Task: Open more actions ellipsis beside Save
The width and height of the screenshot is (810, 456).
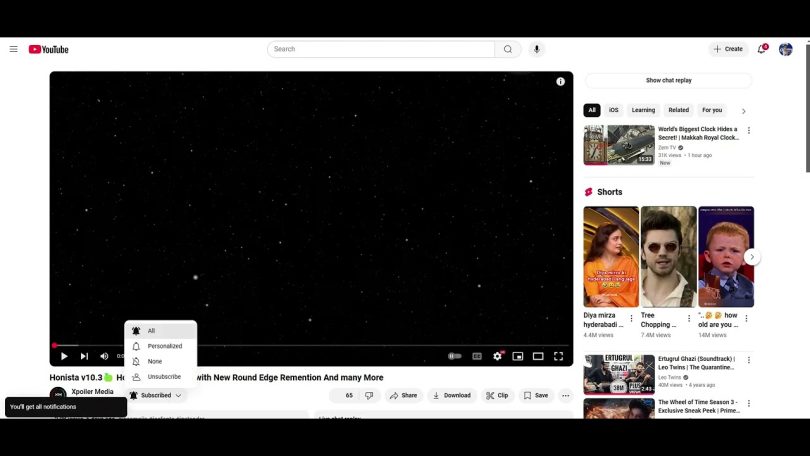Action: tap(565, 395)
